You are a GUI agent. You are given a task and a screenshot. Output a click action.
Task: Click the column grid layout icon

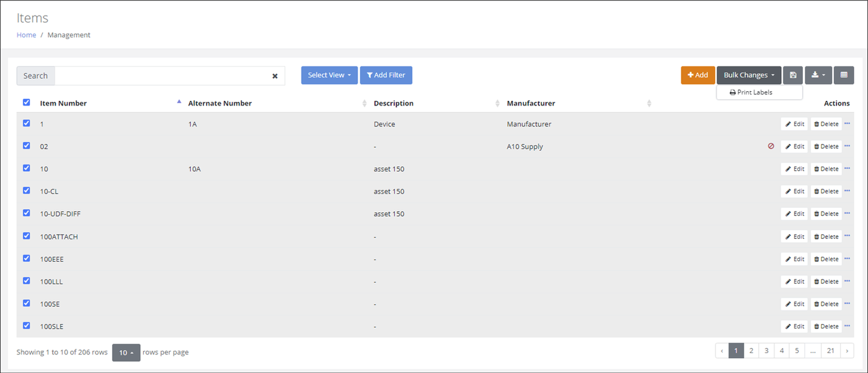844,75
